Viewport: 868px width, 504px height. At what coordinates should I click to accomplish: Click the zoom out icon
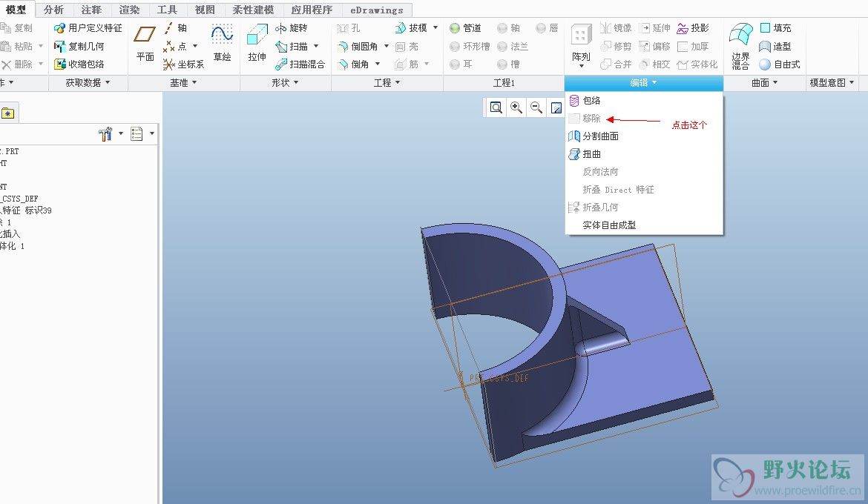pyautogui.click(x=536, y=107)
